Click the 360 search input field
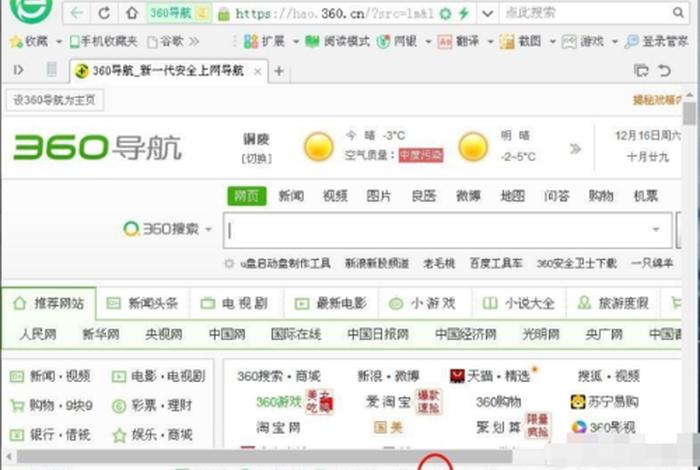Screen dimensions: 700x470 click(x=448, y=231)
